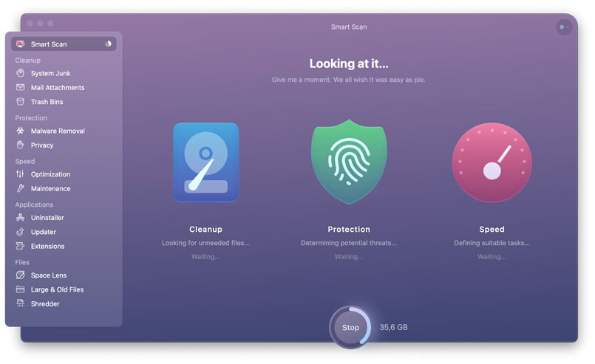Viewport: 595px width, 364px height.
Task: Open the Smart Scan section
Action: coord(64,44)
